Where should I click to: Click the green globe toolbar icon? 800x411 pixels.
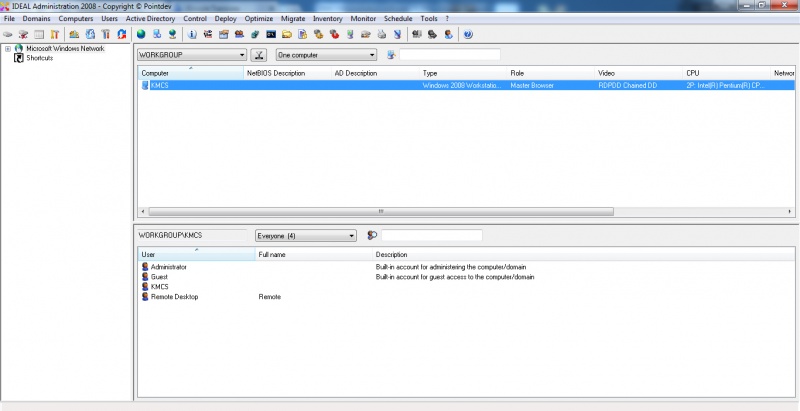point(141,35)
